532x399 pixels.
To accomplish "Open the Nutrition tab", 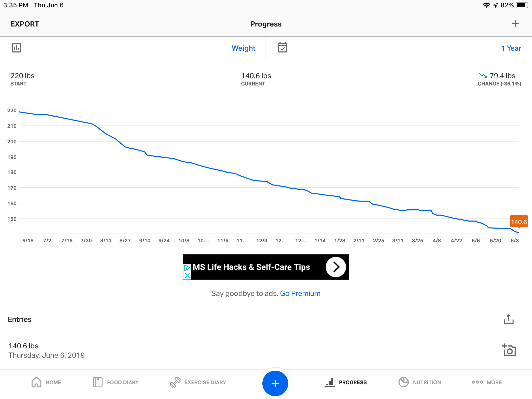I will pos(420,382).
